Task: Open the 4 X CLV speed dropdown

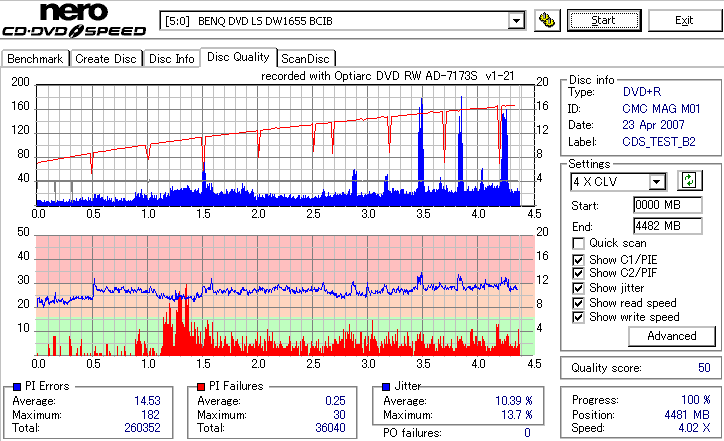Action: point(656,181)
